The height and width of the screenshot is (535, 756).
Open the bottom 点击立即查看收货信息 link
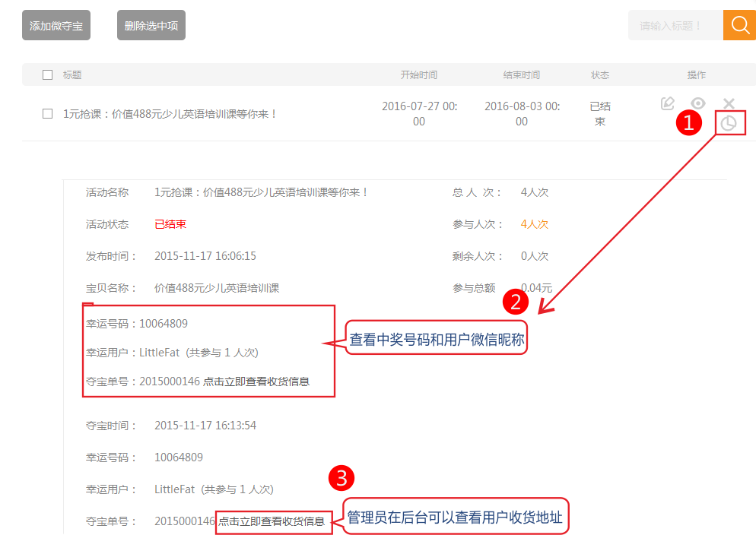[272, 521]
